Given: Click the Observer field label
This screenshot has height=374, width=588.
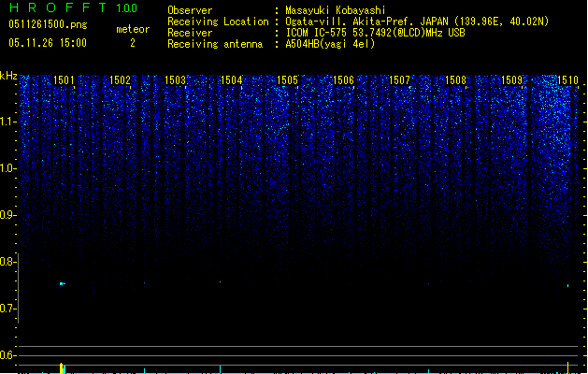Looking at the screenshot, I should pos(190,10).
